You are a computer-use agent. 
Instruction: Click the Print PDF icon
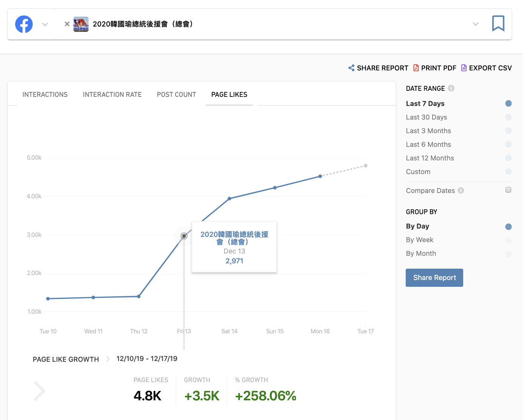click(416, 68)
